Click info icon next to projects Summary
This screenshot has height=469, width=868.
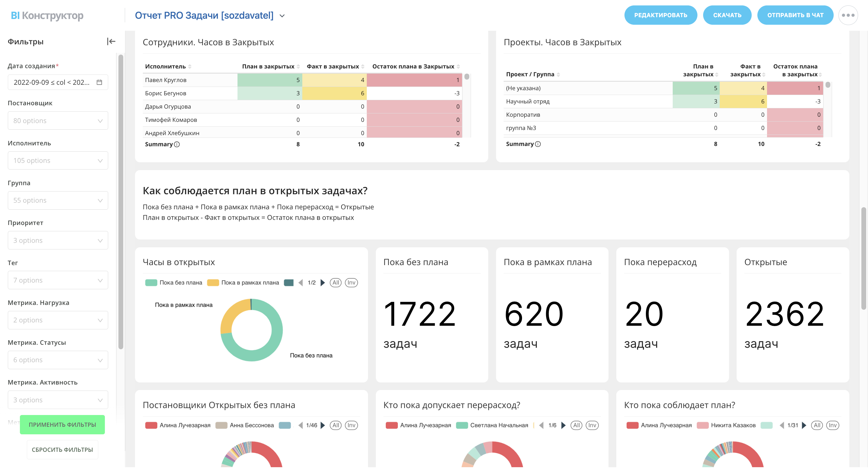[x=538, y=144]
